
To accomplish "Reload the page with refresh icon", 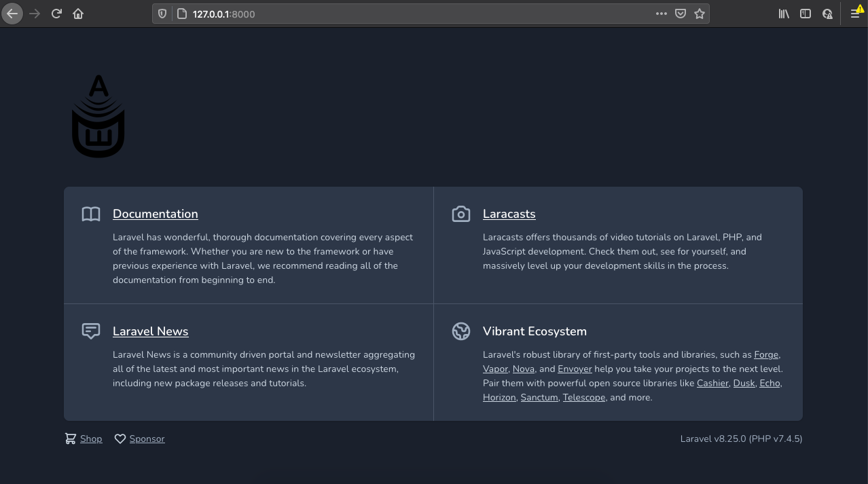I will (x=57, y=14).
